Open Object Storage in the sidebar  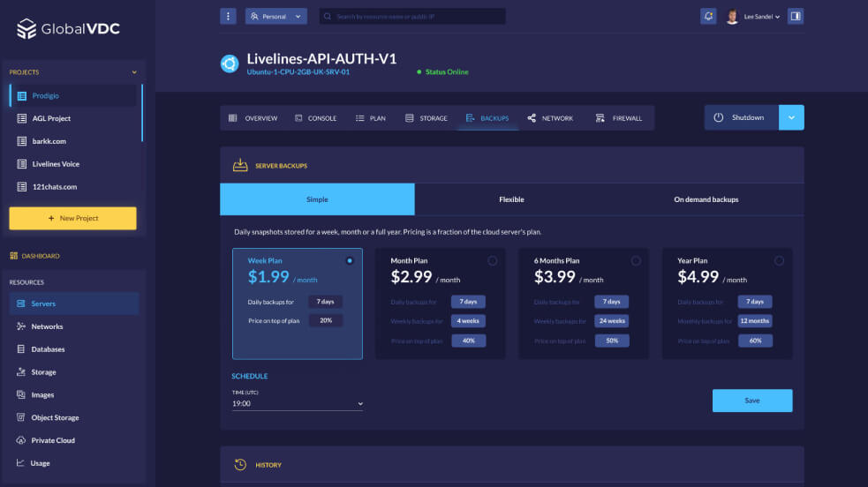[x=55, y=417]
